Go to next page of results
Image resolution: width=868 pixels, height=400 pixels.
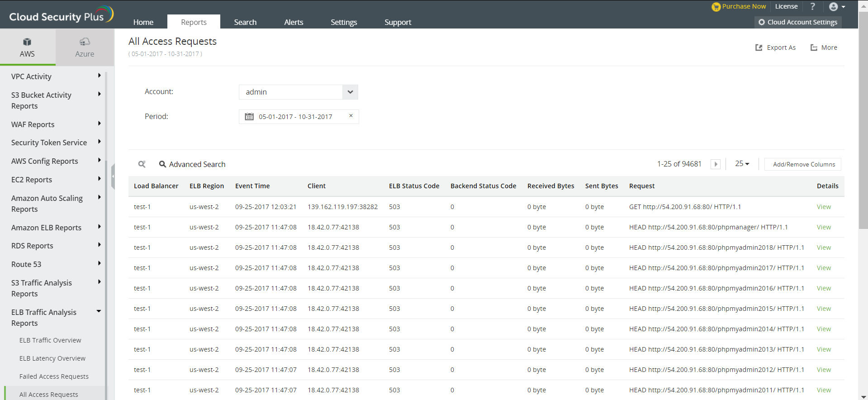tap(716, 164)
